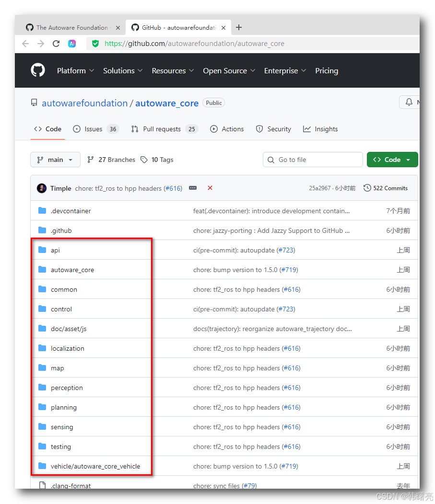
Task: Open commit hash 25a2967
Action: (319, 188)
